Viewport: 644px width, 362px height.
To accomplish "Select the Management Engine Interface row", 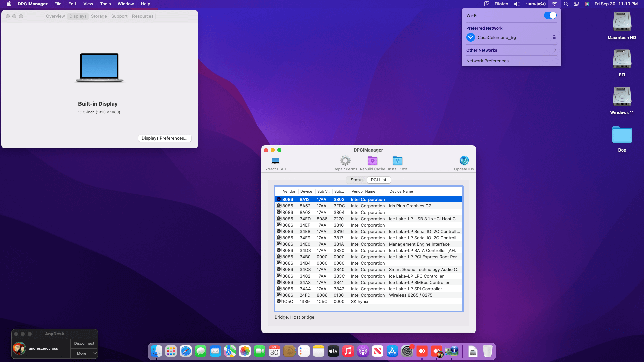I will tap(369, 244).
